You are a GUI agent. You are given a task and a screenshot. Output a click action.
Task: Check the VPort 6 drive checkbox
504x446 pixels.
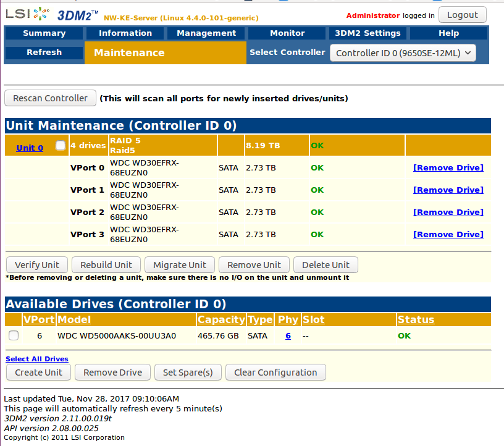[14, 335]
